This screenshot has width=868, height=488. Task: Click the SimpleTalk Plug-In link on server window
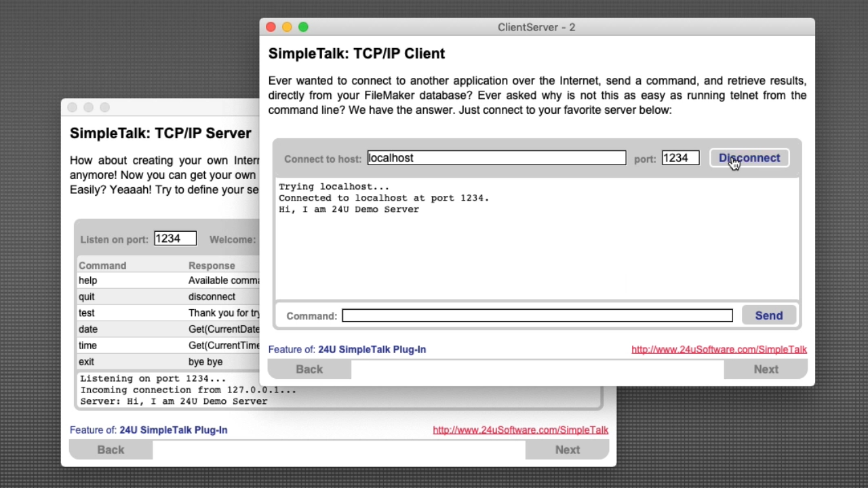click(x=173, y=430)
